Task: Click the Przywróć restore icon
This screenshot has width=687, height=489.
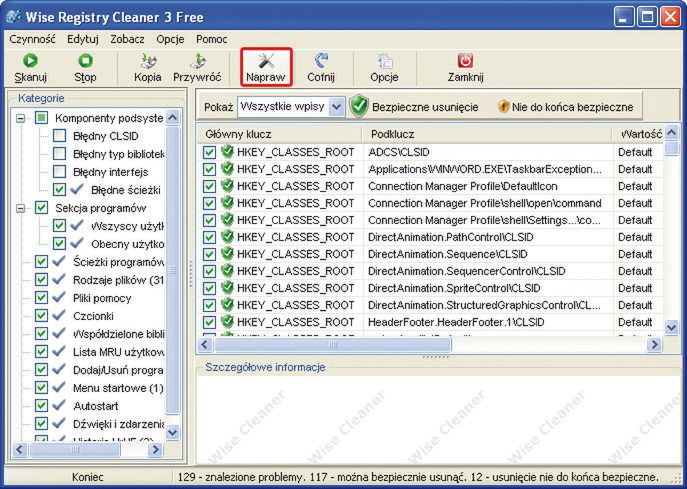Action: [x=198, y=61]
